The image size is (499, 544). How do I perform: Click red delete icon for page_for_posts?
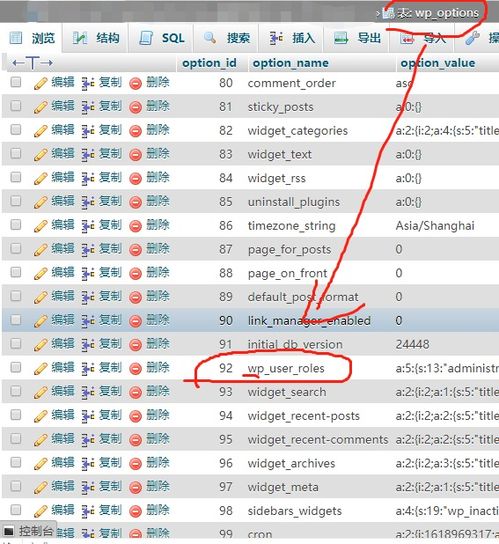pos(135,250)
